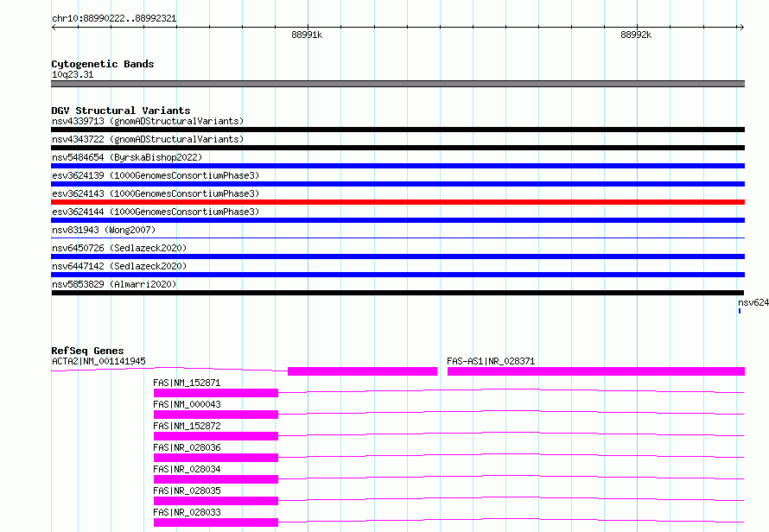The width and height of the screenshot is (769, 532).
Task: Click the black bar for nsv4343722
Action: tap(397, 148)
